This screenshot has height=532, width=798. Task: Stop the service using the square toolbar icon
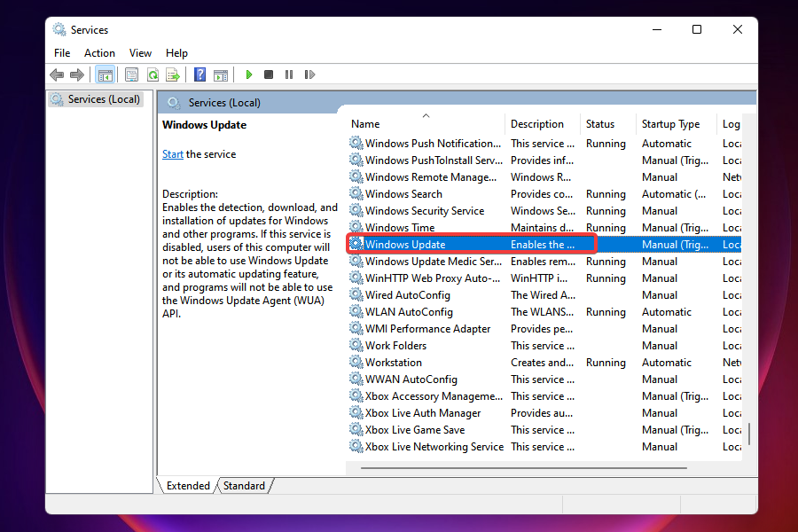[269, 74]
